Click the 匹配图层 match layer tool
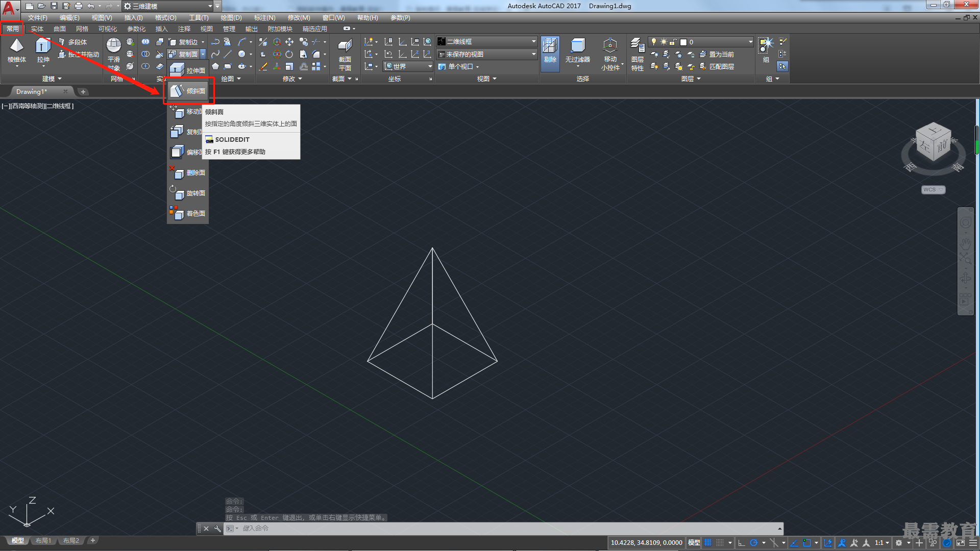The image size is (980, 551). pos(717,66)
